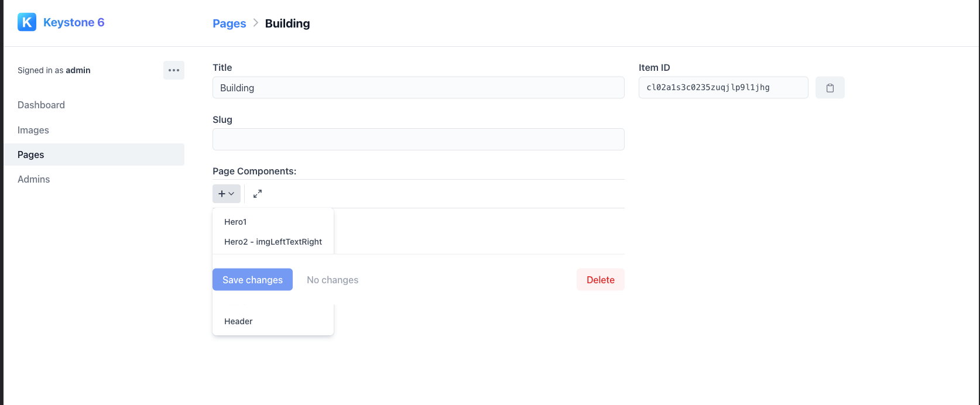Choose Header in the component list
Viewport: 980px width, 405px height.
click(x=238, y=321)
